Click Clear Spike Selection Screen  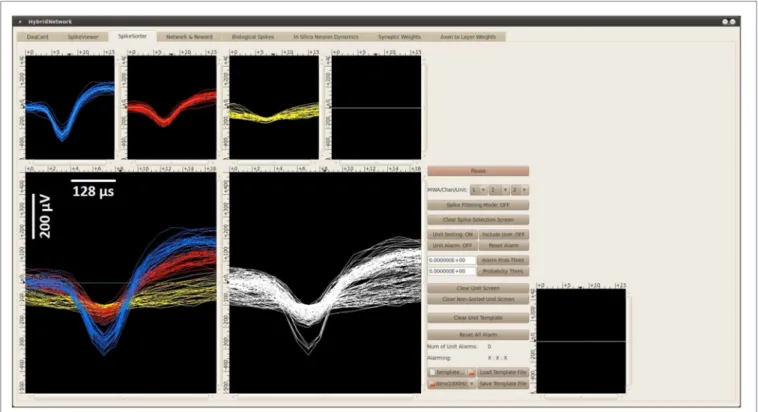[x=478, y=220]
